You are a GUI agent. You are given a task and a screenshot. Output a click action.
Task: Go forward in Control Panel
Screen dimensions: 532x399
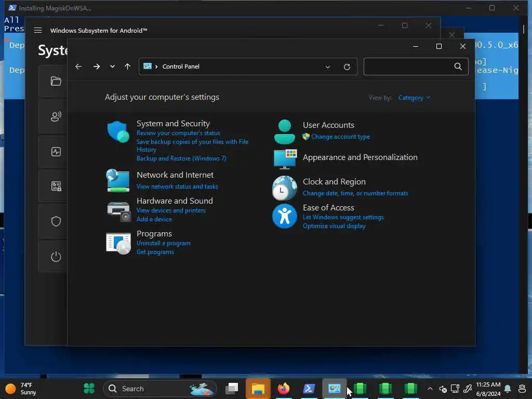(x=96, y=66)
